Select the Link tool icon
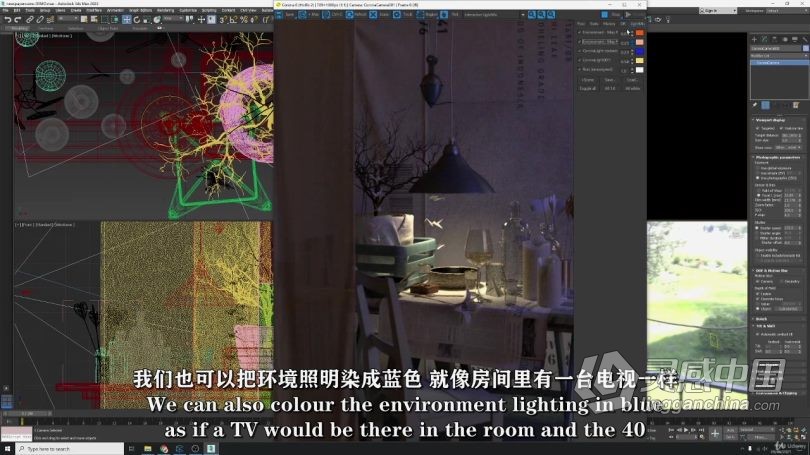This screenshot has width=810, height=455. [29, 20]
